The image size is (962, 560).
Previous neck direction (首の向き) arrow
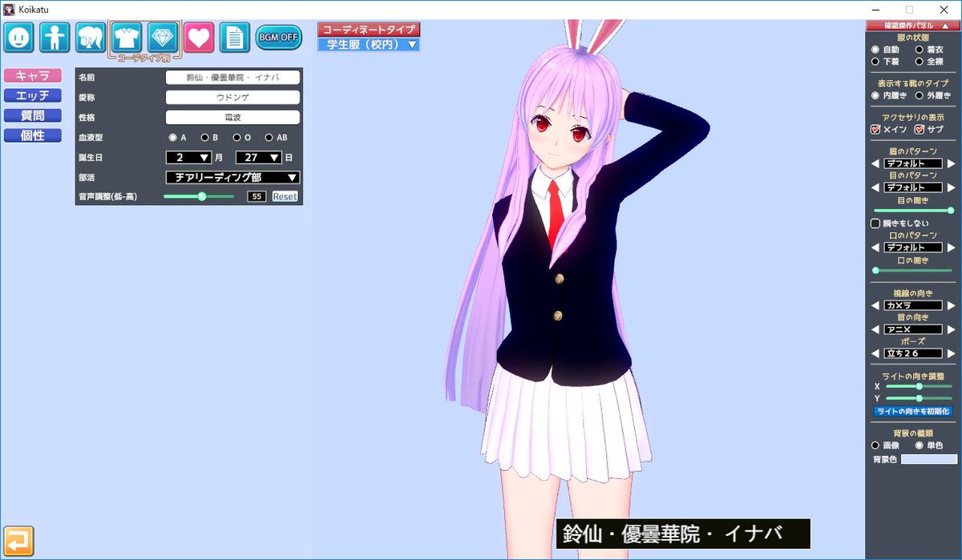[876, 329]
